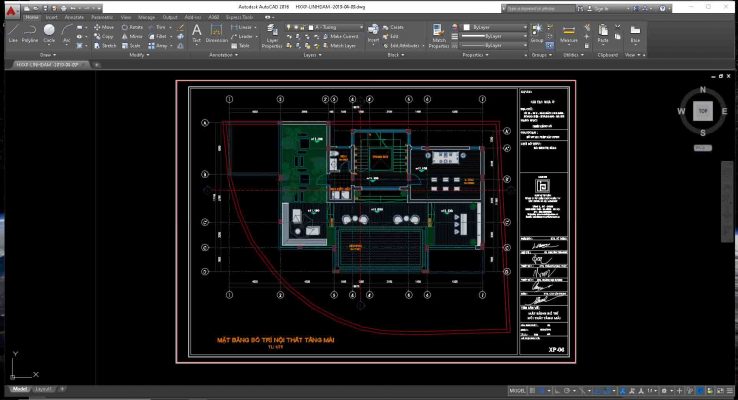Activate the Stretch command
The height and width of the screenshot is (400, 738).
tap(104, 46)
